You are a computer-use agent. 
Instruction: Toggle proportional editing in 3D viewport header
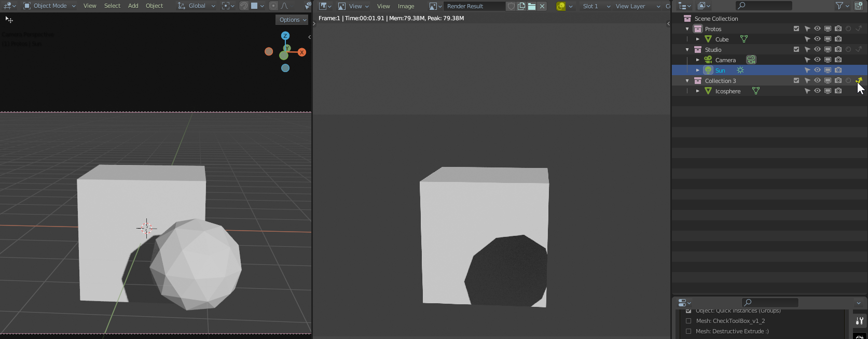(273, 6)
